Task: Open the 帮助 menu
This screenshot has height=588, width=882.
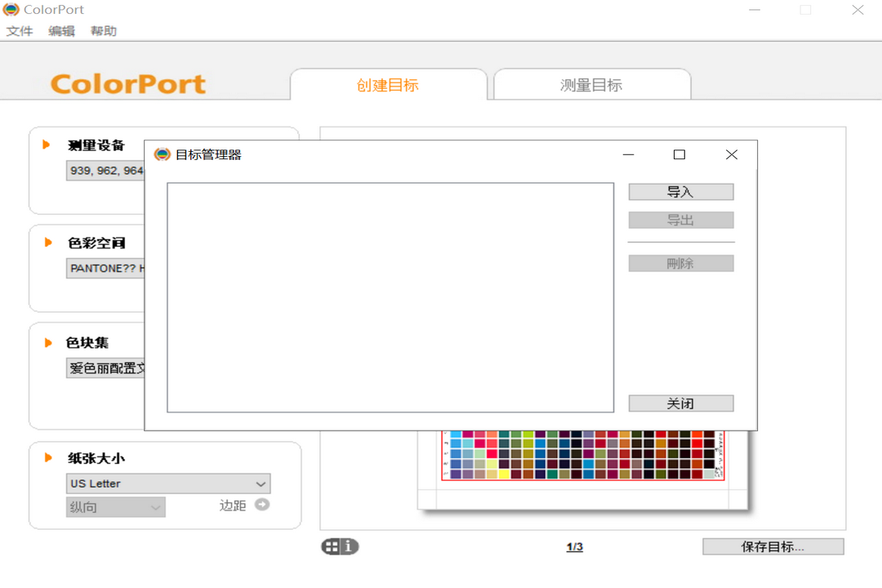Action: click(103, 30)
